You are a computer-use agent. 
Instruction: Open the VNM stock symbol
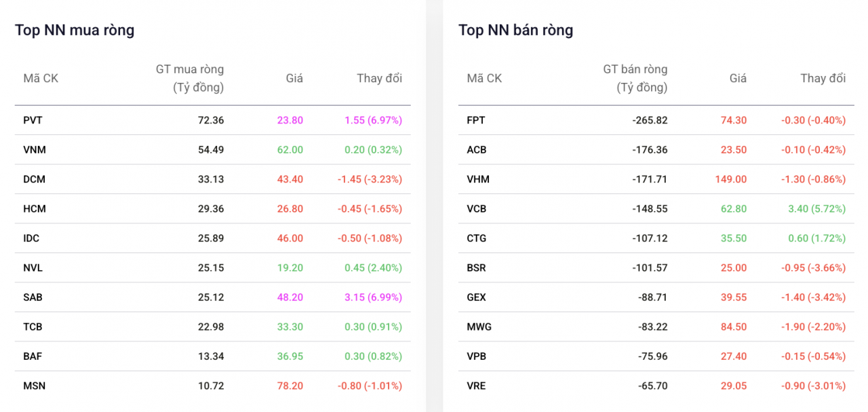click(x=35, y=150)
